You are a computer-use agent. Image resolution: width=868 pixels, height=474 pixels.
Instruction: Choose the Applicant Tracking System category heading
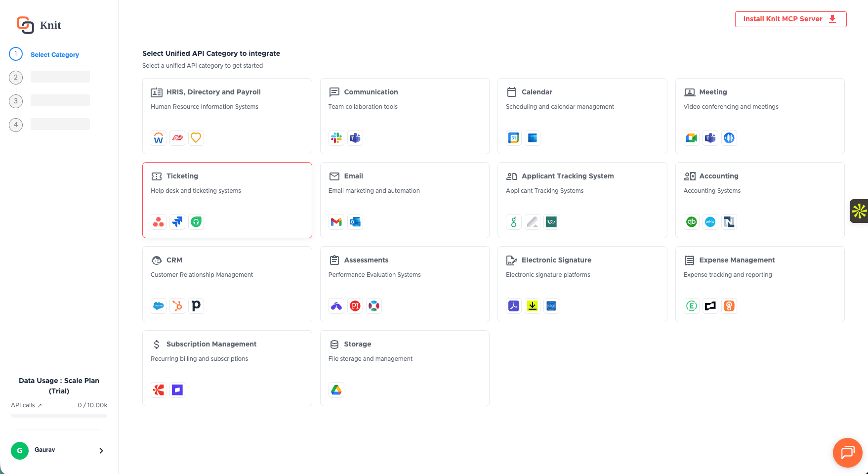[x=568, y=176]
